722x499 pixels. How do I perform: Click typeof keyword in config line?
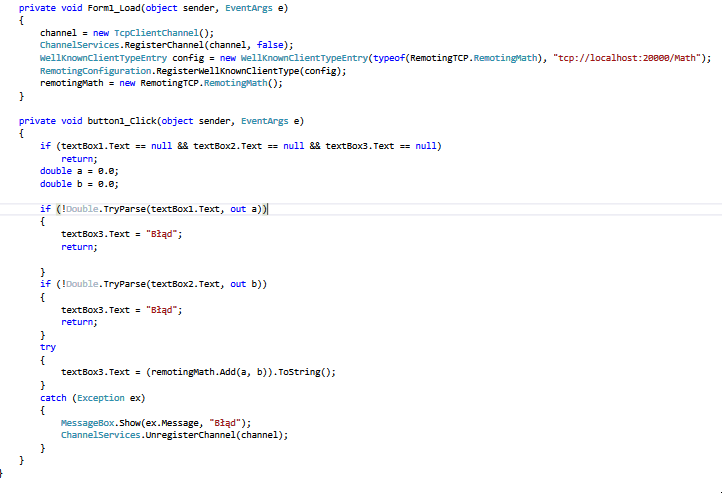click(389, 58)
